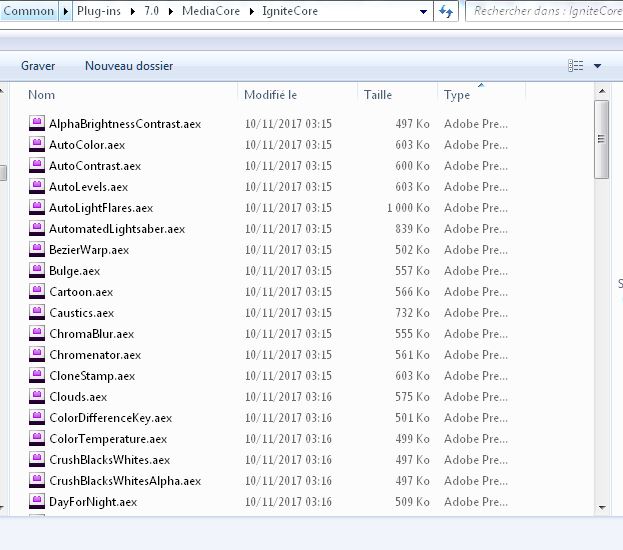Expand the Common breadcrumb arrow
This screenshot has height=550, width=623.
pyautogui.click(x=66, y=11)
